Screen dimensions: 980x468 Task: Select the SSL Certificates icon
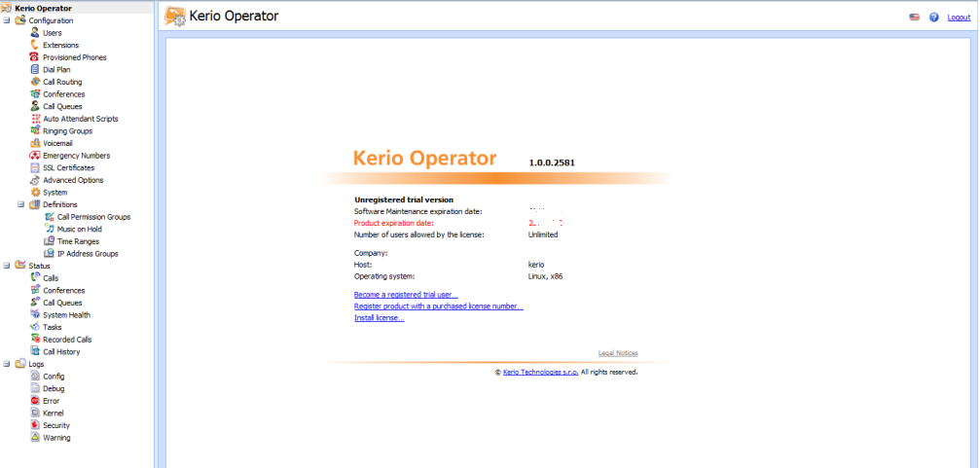36,167
